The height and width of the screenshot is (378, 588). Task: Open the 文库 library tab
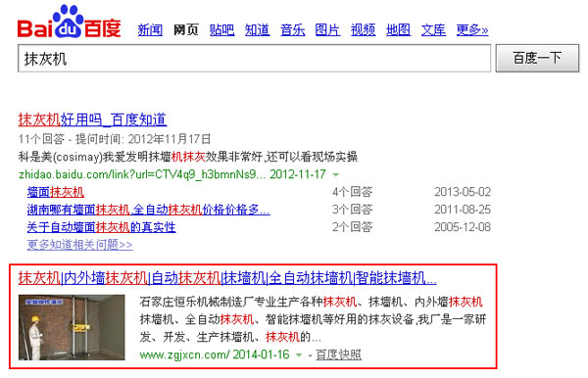tap(433, 30)
